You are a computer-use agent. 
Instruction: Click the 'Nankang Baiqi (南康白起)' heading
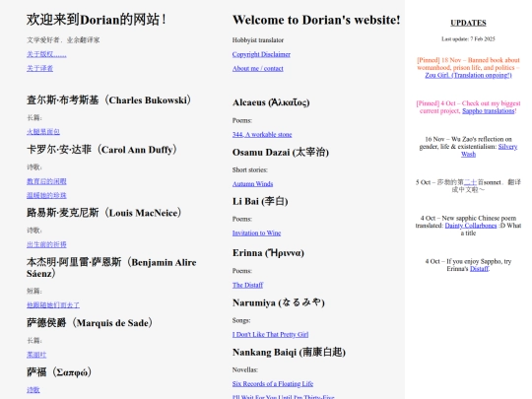[x=289, y=352]
